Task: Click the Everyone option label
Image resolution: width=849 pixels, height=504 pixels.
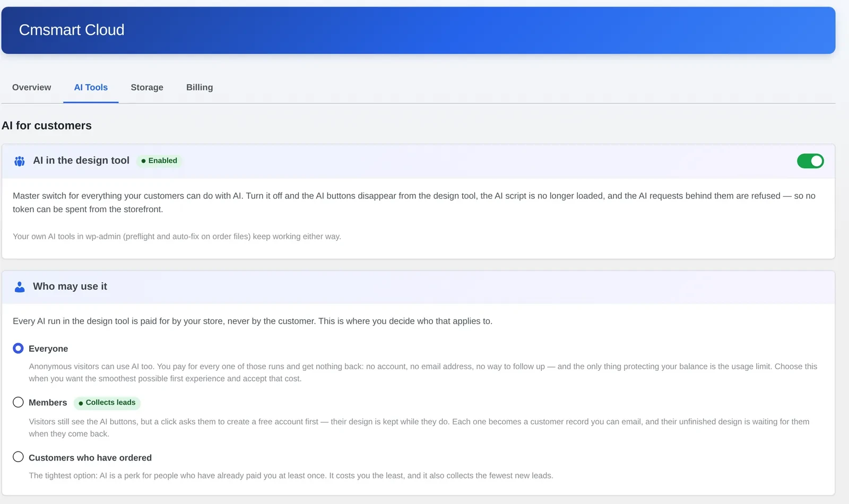Action: [x=48, y=349]
